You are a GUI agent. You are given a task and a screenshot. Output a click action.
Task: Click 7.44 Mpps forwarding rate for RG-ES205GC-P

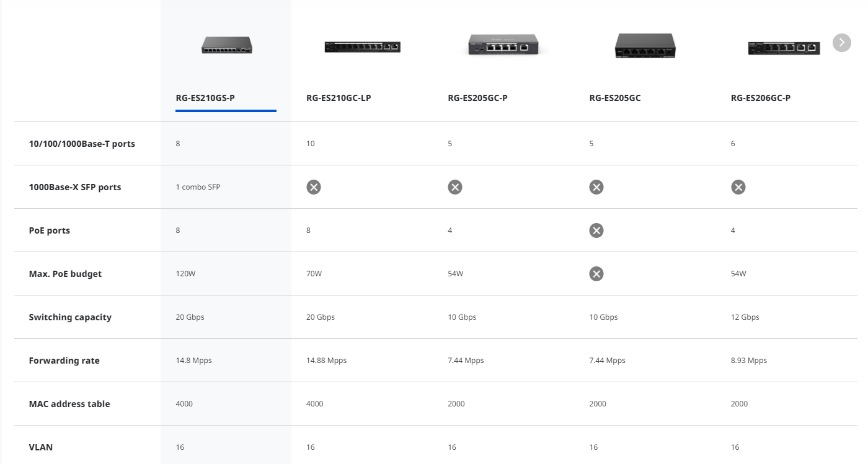466,361
